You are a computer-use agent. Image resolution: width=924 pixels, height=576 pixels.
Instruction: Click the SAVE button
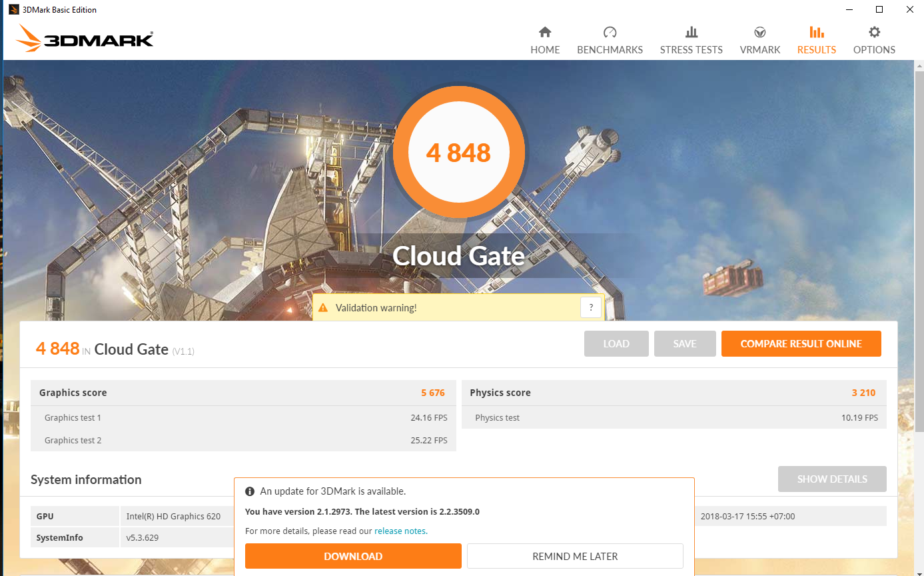(x=685, y=344)
